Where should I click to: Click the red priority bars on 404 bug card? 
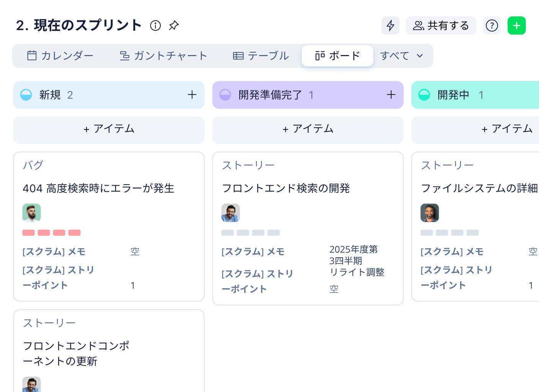coord(52,233)
